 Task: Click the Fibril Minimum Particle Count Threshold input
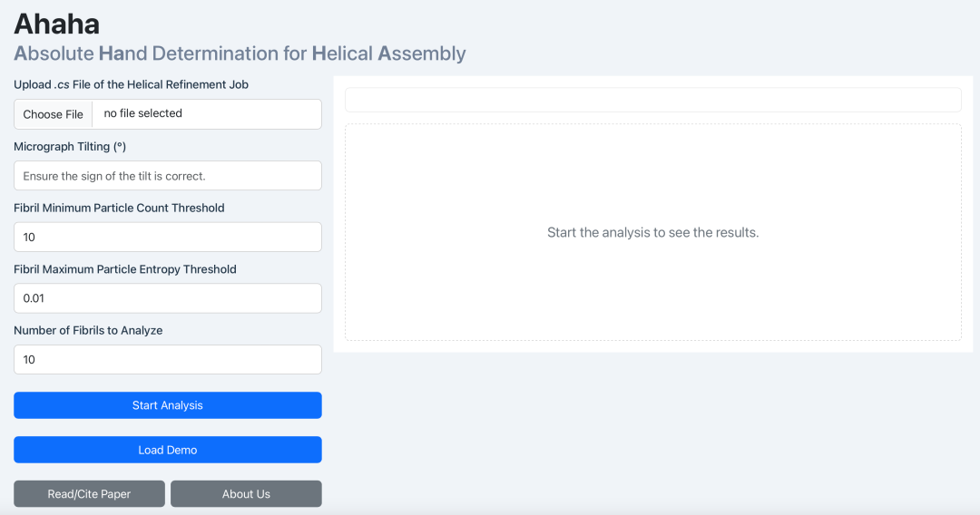pyautogui.click(x=168, y=237)
